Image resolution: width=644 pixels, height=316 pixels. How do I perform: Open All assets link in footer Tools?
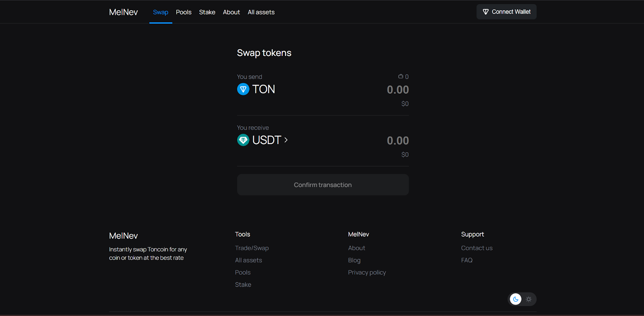coord(249,260)
